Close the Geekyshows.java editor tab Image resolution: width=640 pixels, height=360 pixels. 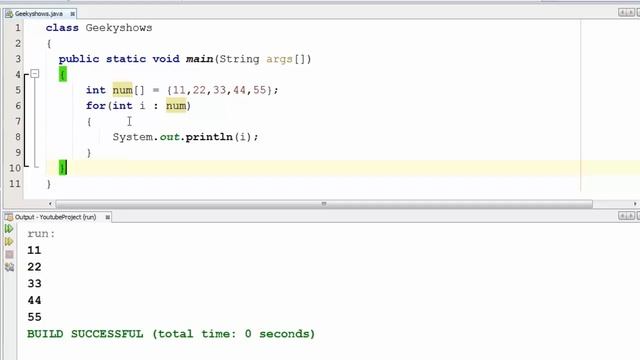tap(72, 14)
